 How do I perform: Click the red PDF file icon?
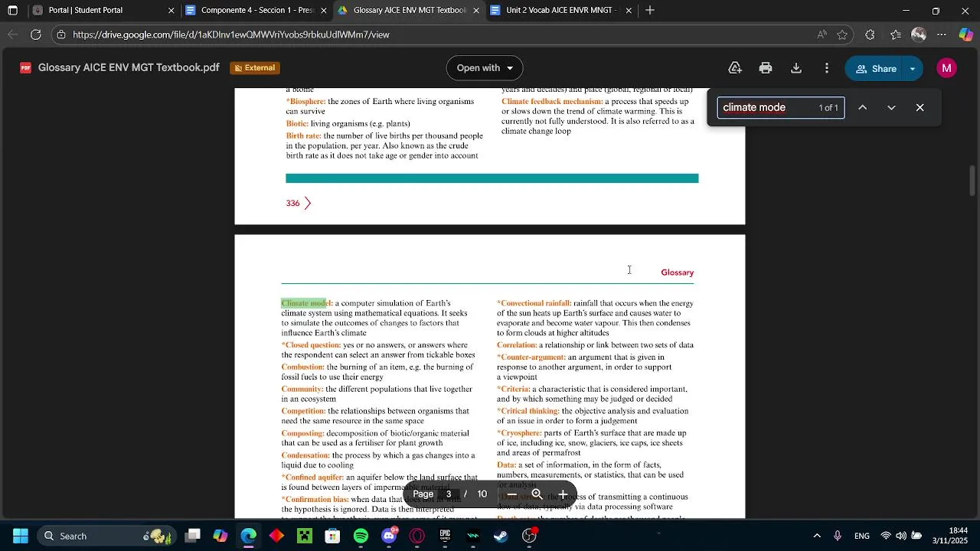26,68
